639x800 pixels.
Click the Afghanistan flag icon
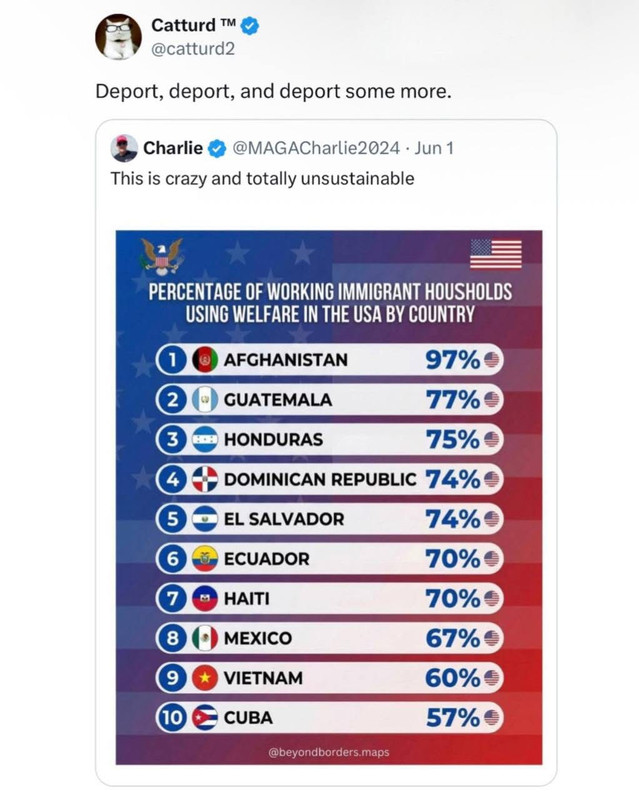(x=205, y=360)
